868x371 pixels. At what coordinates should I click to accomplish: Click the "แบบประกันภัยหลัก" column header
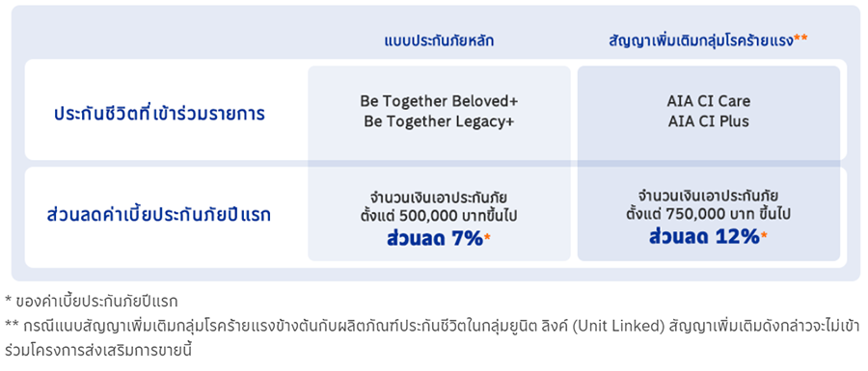[x=439, y=40]
